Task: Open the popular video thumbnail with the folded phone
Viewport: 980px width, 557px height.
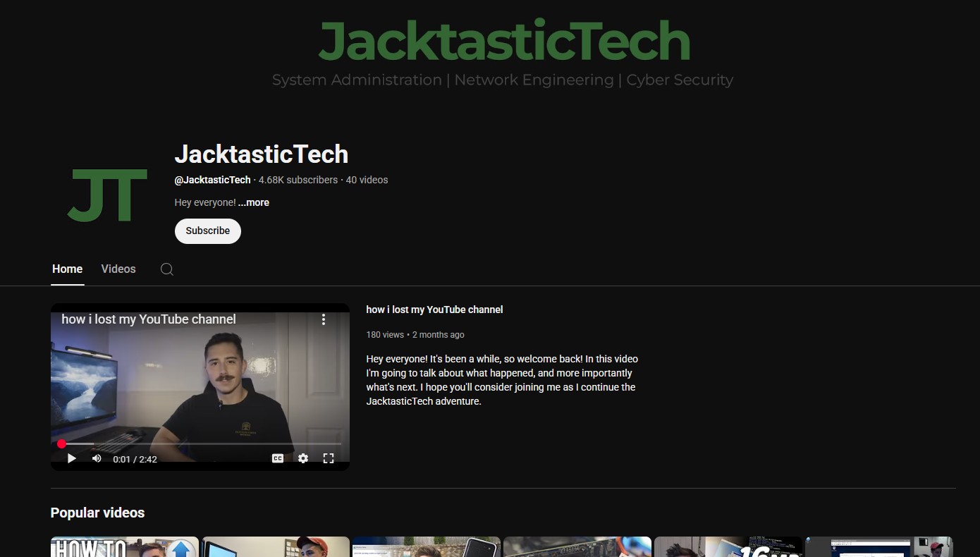Action: [426, 547]
